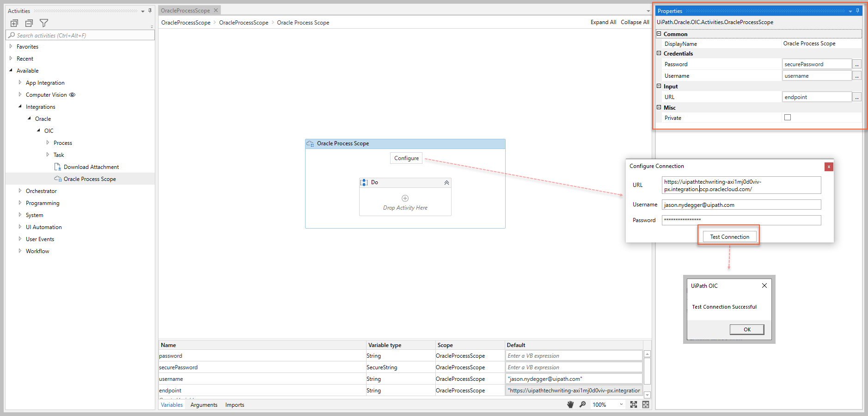Open expression editor for Username property
The height and width of the screenshot is (416, 868).
tap(857, 76)
